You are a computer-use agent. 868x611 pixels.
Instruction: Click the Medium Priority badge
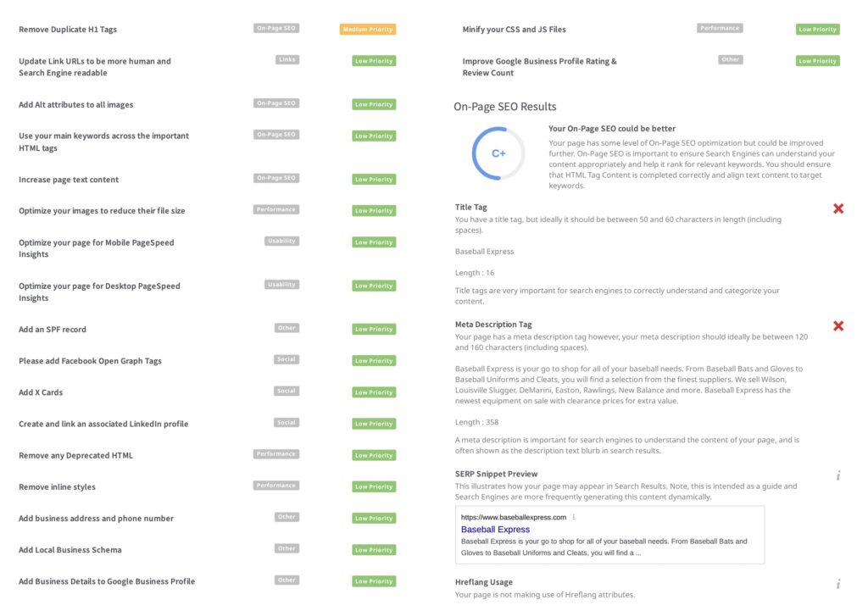click(368, 30)
